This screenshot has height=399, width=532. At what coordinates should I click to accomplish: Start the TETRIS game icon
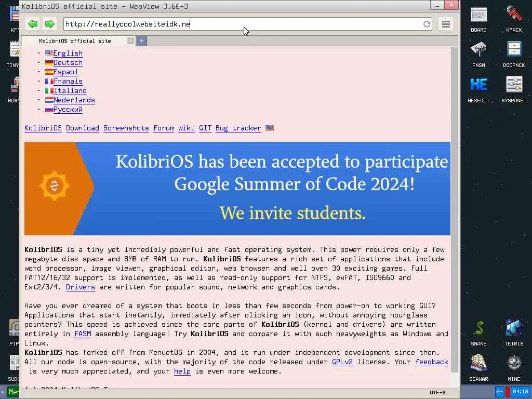click(514, 333)
